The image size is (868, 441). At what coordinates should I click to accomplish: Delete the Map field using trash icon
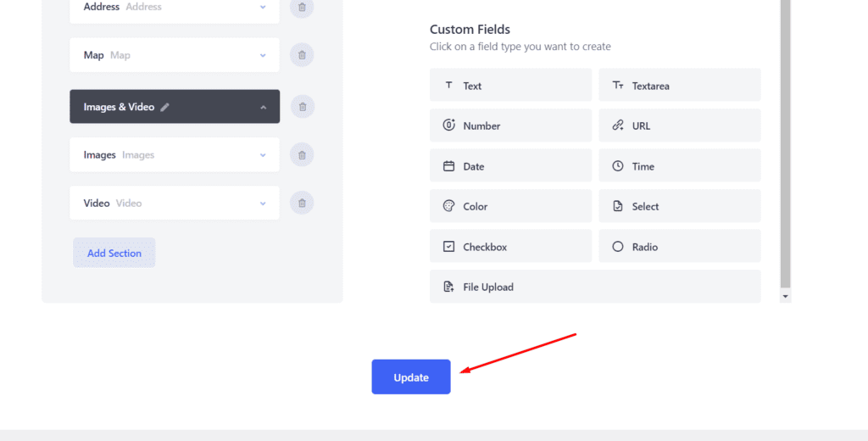[302, 55]
